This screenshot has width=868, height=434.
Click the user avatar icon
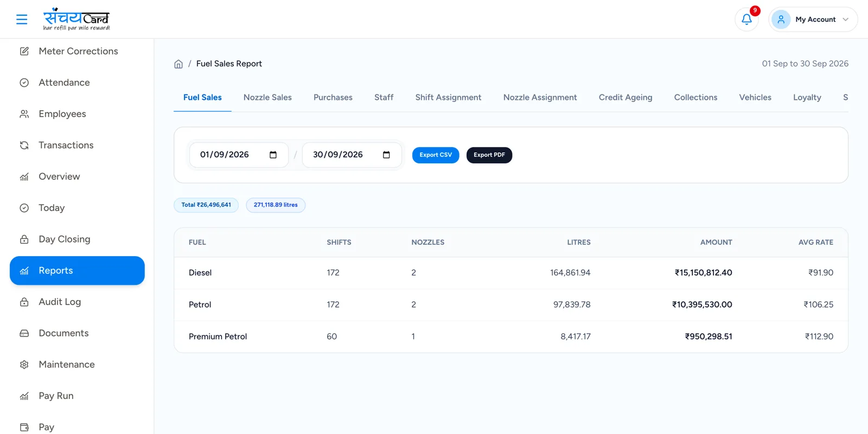point(781,20)
